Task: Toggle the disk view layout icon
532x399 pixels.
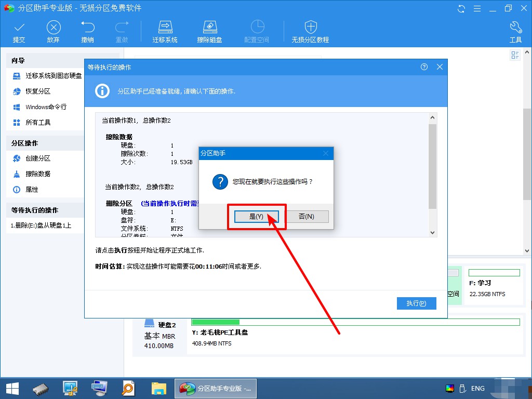Action: [x=515, y=55]
